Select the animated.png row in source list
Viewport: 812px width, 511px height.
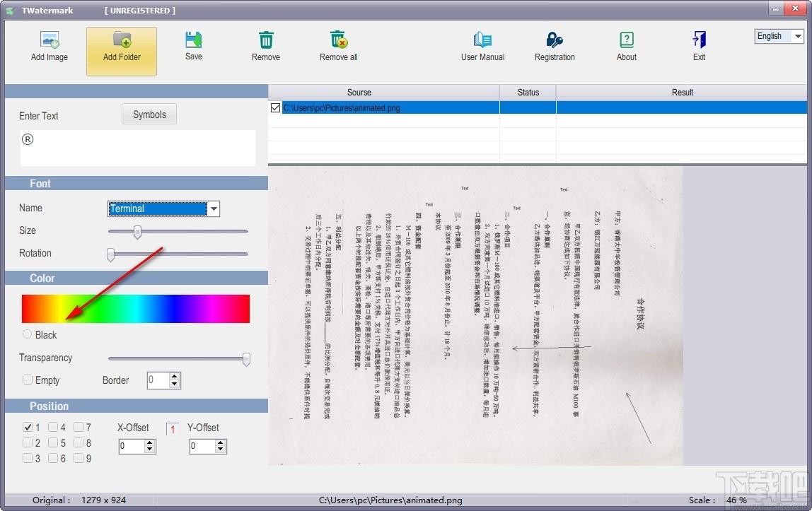[x=538, y=107]
